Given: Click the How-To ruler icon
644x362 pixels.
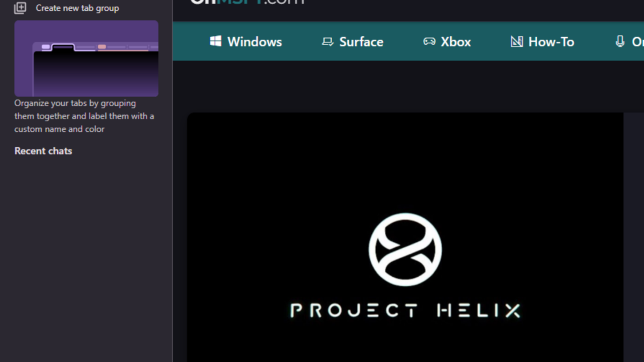Looking at the screenshot, I should (x=516, y=41).
